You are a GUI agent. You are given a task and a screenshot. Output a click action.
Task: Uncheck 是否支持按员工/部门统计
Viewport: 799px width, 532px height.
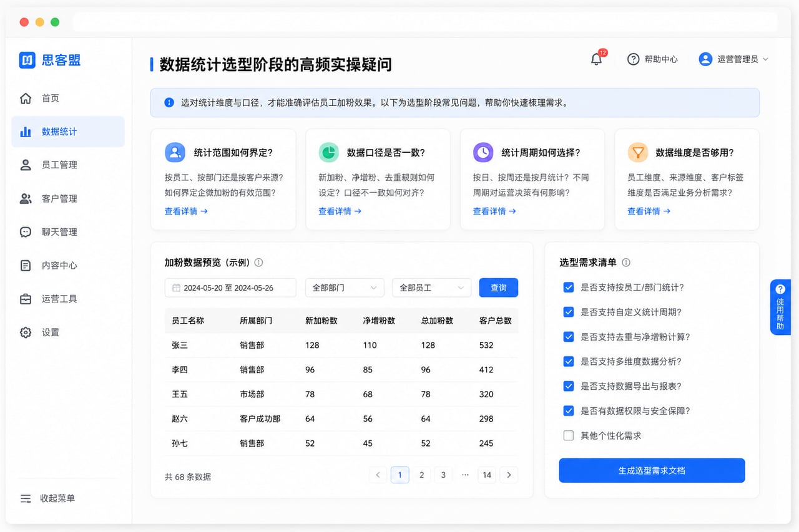(569, 288)
